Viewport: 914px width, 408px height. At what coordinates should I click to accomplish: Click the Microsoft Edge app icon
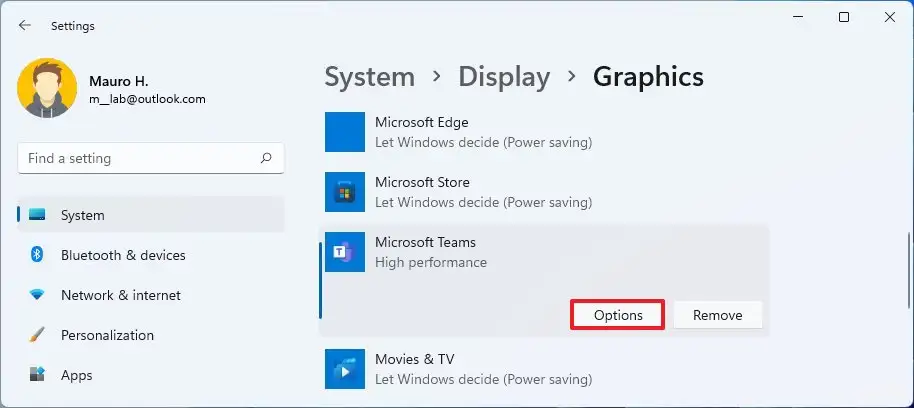pyautogui.click(x=344, y=132)
